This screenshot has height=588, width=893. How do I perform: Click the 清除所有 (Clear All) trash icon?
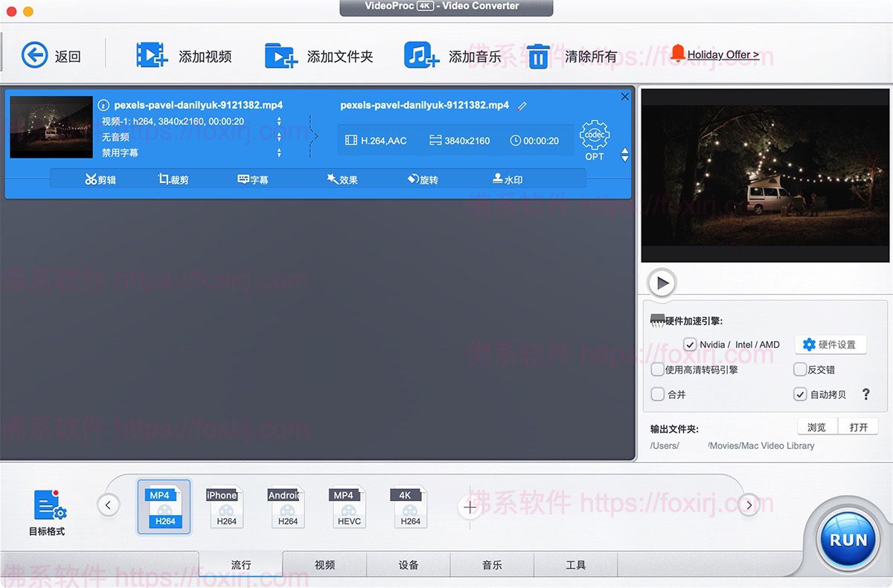click(x=539, y=55)
